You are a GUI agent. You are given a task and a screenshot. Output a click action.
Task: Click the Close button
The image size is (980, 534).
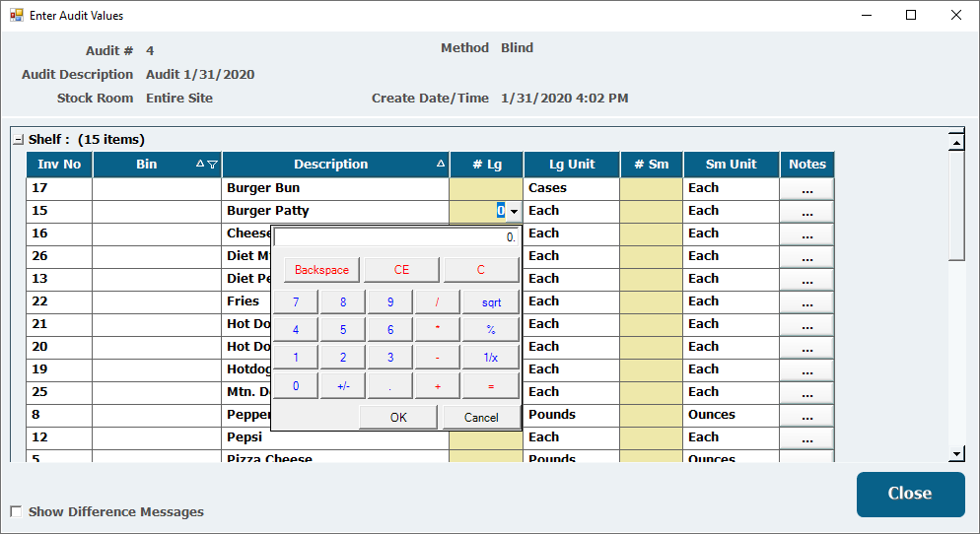pyautogui.click(x=909, y=494)
